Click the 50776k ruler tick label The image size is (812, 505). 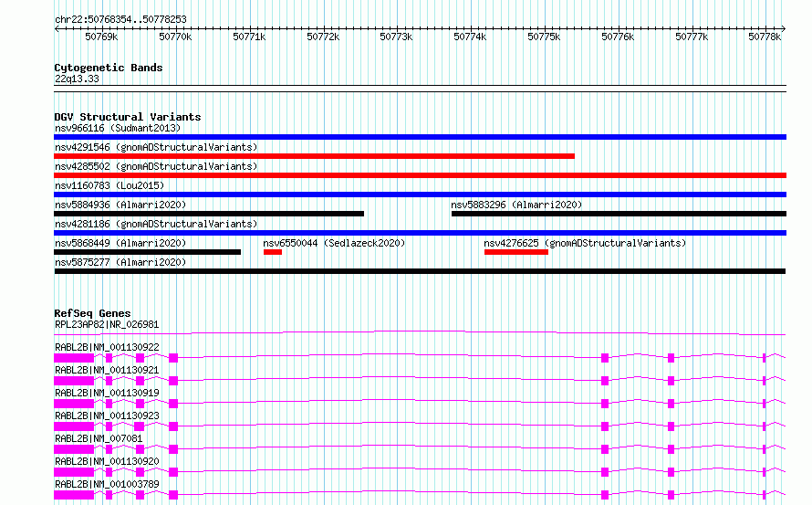click(618, 37)
